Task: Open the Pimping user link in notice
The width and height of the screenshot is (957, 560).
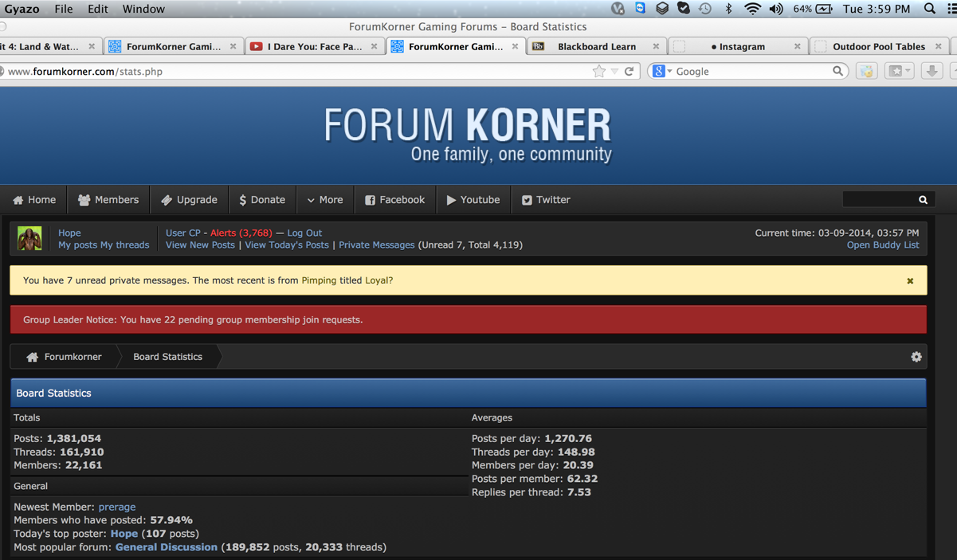Action: pyautogui.click(x=319, y=280)
